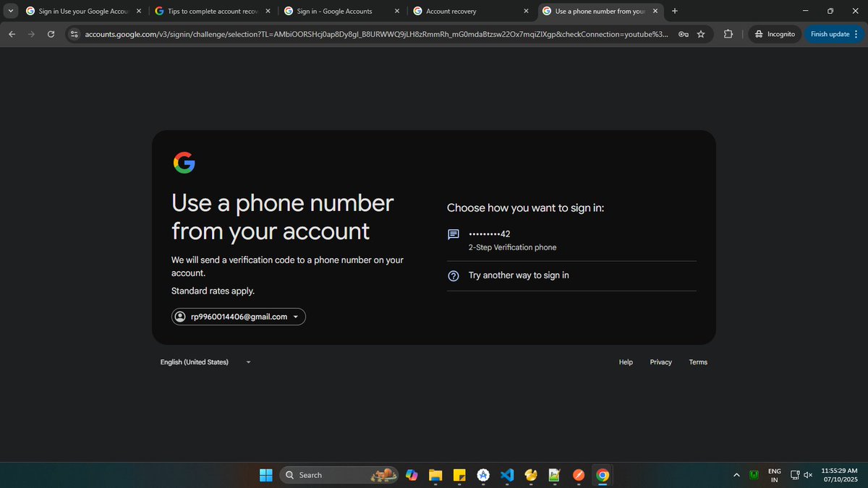Open the Privacy link
868x488 pixels.
661,362
